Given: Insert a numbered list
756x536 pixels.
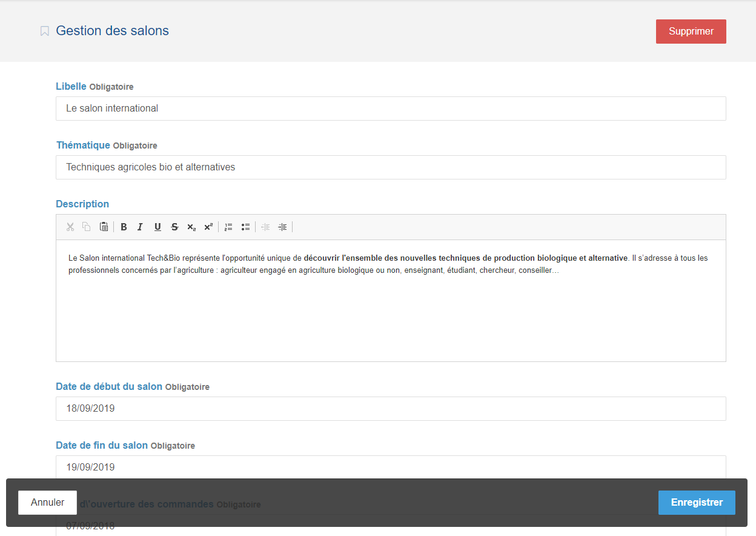Looking at the screenshot, I should (x=228, y=227).
